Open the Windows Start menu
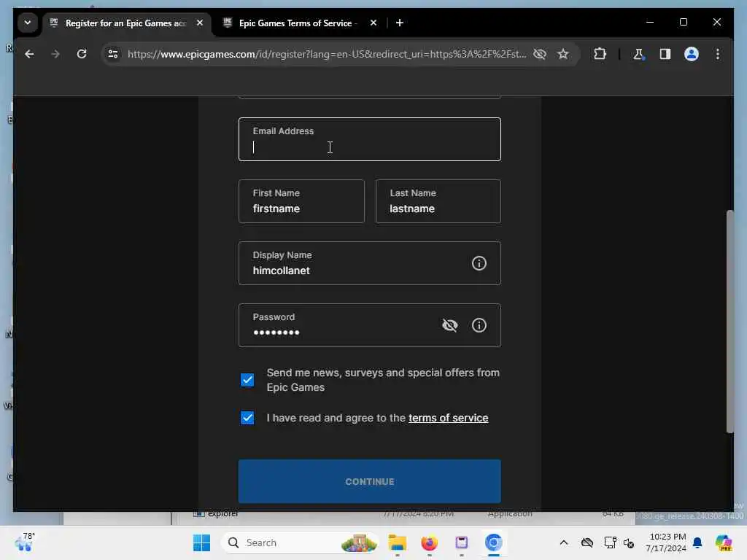The width and height of the screenshot is (747, 560). click(x=201, y=542)
